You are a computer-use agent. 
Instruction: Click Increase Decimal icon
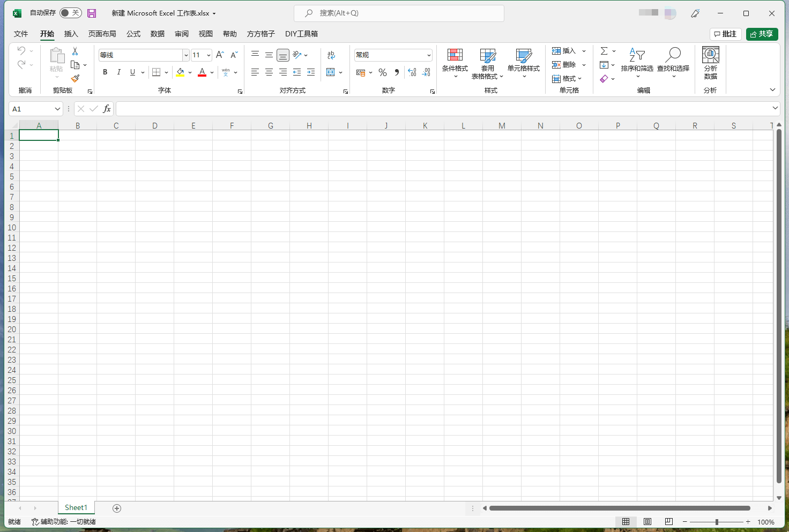click(x=412, y=72)
